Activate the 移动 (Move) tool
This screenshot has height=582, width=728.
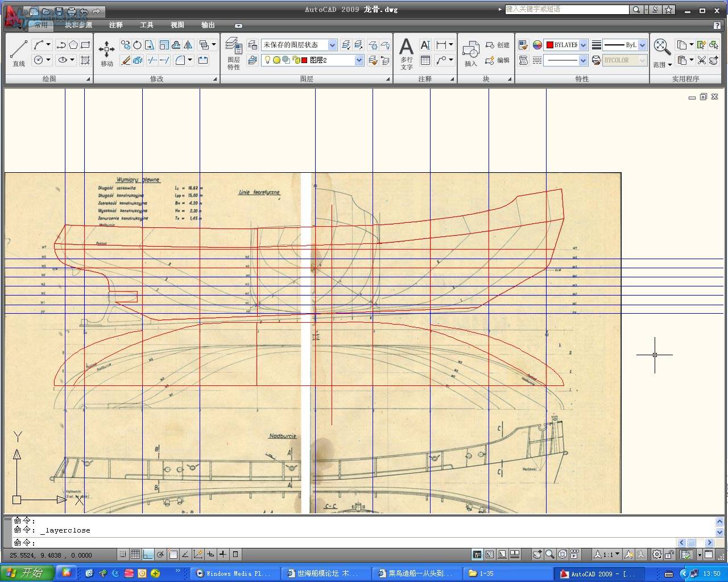(x=107, y=53)
